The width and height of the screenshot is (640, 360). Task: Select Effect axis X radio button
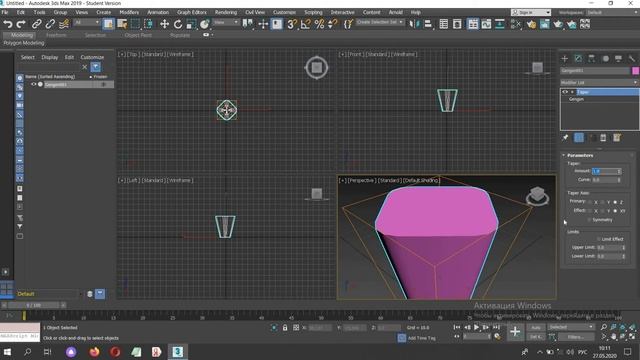pyautogui.click(x=590, y=211)
